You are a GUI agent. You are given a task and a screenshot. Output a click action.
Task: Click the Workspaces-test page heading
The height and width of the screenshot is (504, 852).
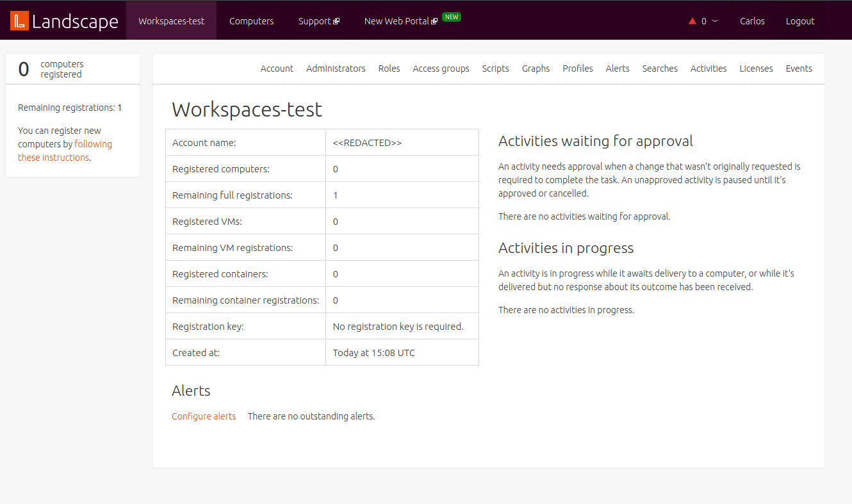[x=247, y=110]
